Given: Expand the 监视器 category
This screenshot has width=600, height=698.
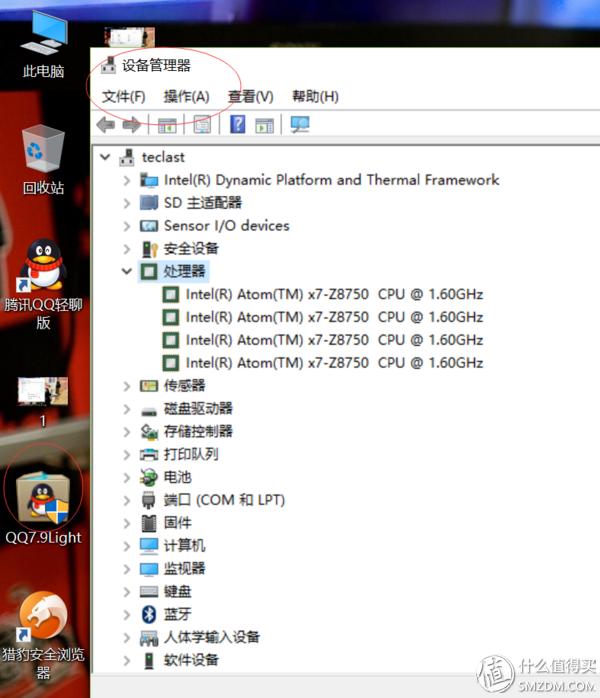Looking at the screenshot, I should [127, 569].
